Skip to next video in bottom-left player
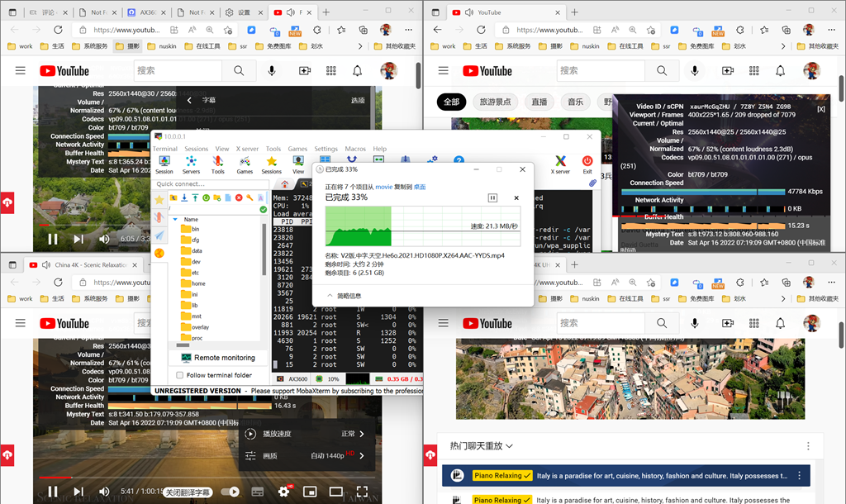The height and width of the screenshot is (504, 846). [78, 491]
